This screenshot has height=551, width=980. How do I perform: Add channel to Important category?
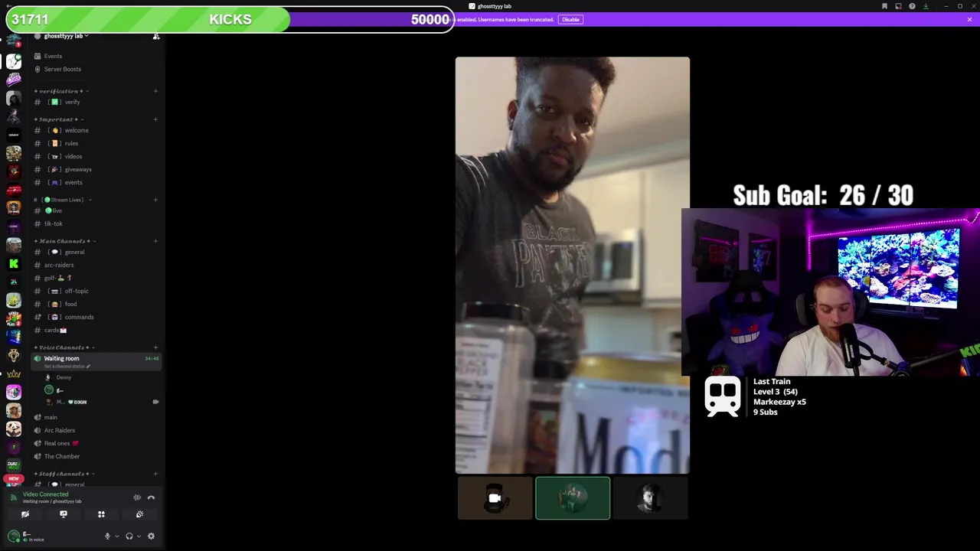click(155, 119)
